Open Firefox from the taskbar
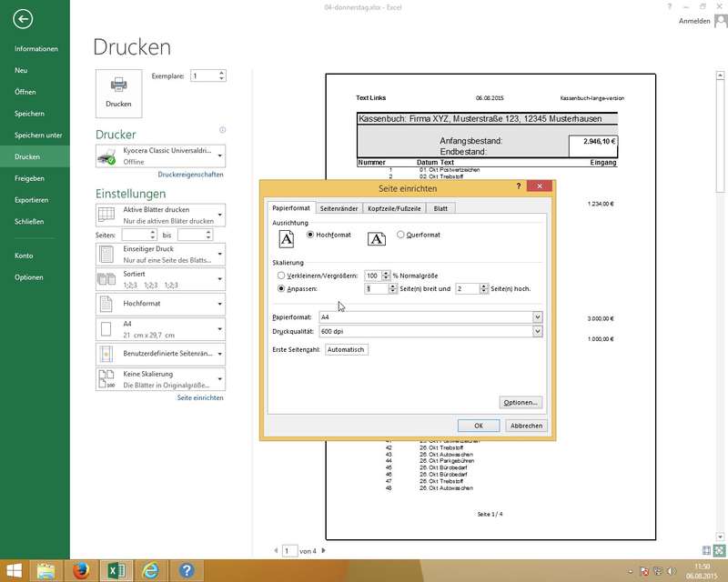Viewport: 728px width, 582px height. point(80,570)
